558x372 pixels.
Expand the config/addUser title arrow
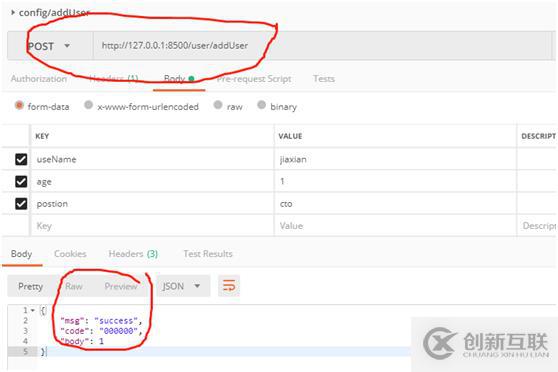[13, 12]
